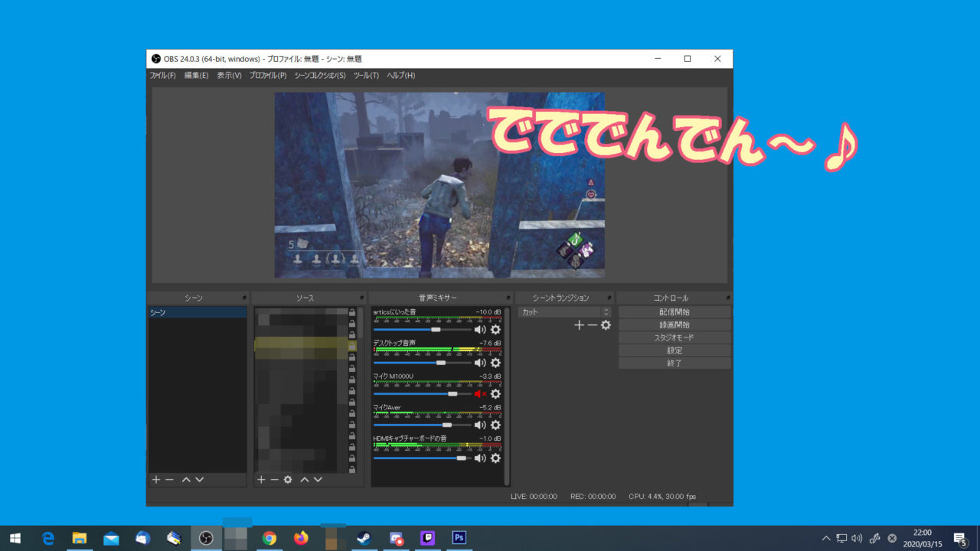980x551 pixels.
Task: Click 録画開始 to start recording
Action: (x=675, y=325)
